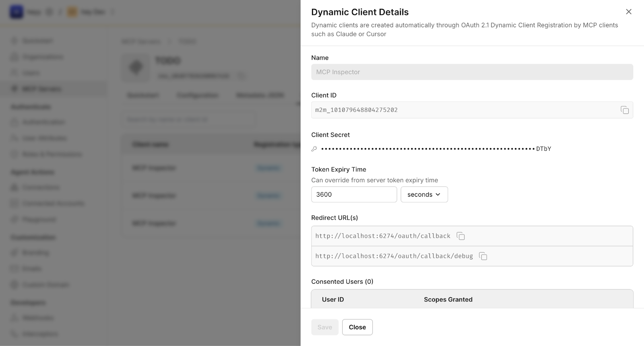Click the Redirect URL(s) label

click(x=334, y=218)
